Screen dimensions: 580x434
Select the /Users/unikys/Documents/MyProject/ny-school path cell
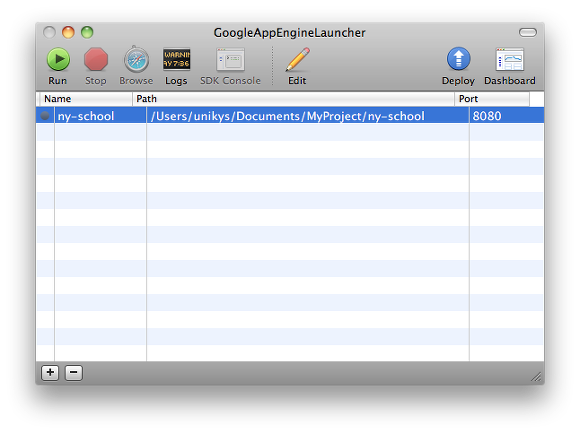tap(308, 116)
